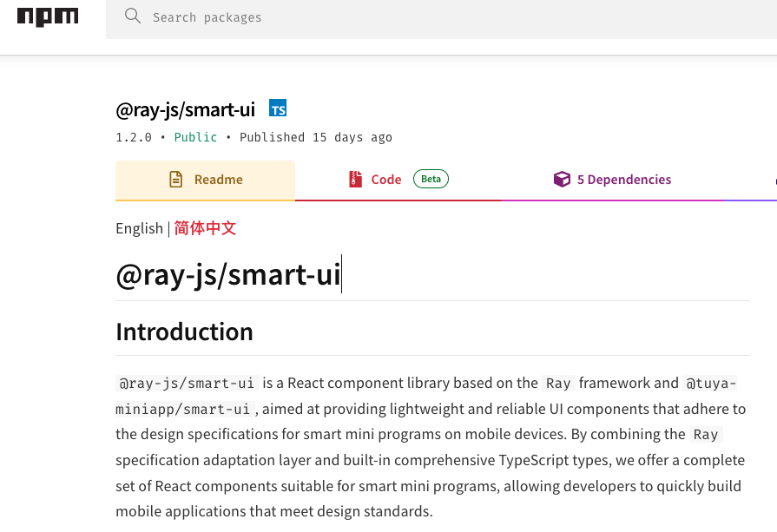Image resolution: width=777 pixels, height=532 pixels.
Task: Click the English language label
Action: pyautogui.click(x=139, y=228)
